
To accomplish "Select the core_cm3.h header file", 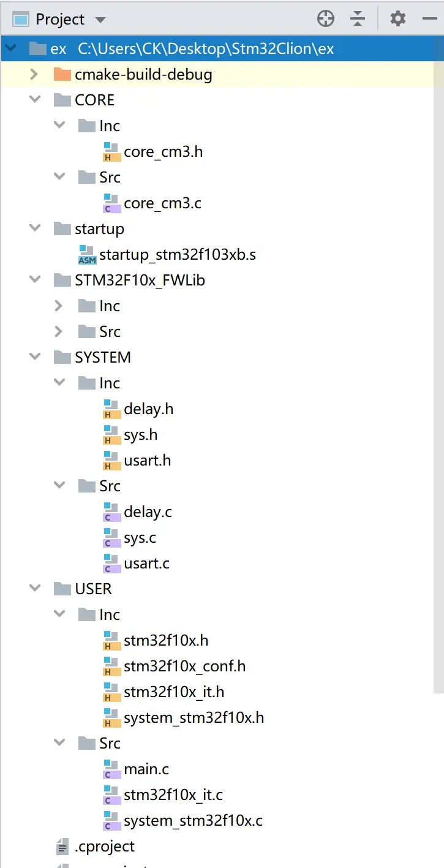I will click(153, 151).
